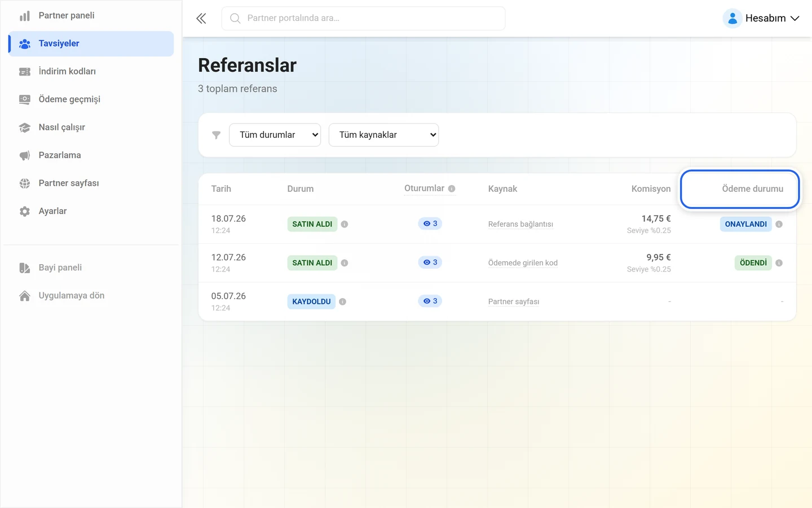Click the Partner paneli bar chart icon
This screenshot has width=812, height=508.
[x=25, y=16]
